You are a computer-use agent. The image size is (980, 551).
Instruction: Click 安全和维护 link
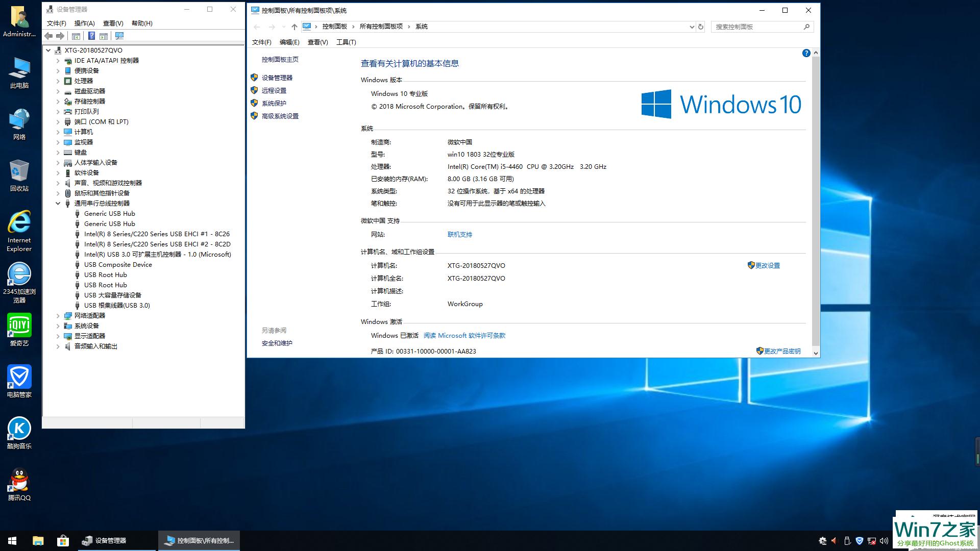click(277, 343)
